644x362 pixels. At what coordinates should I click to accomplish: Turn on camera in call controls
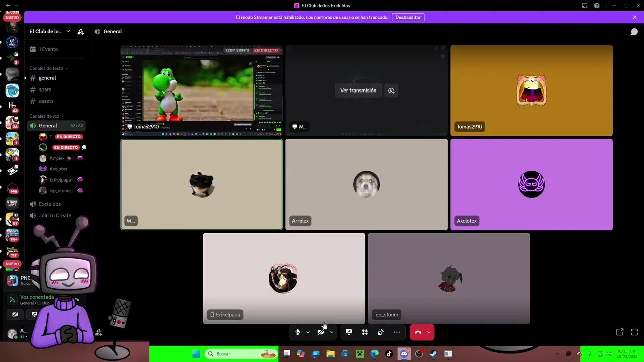[320, 332]
